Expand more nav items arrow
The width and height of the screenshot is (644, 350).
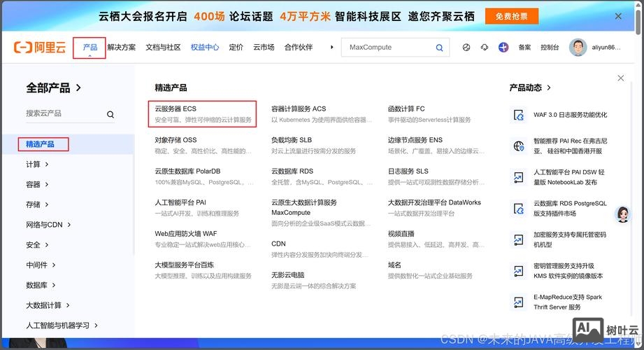point(332,48)
